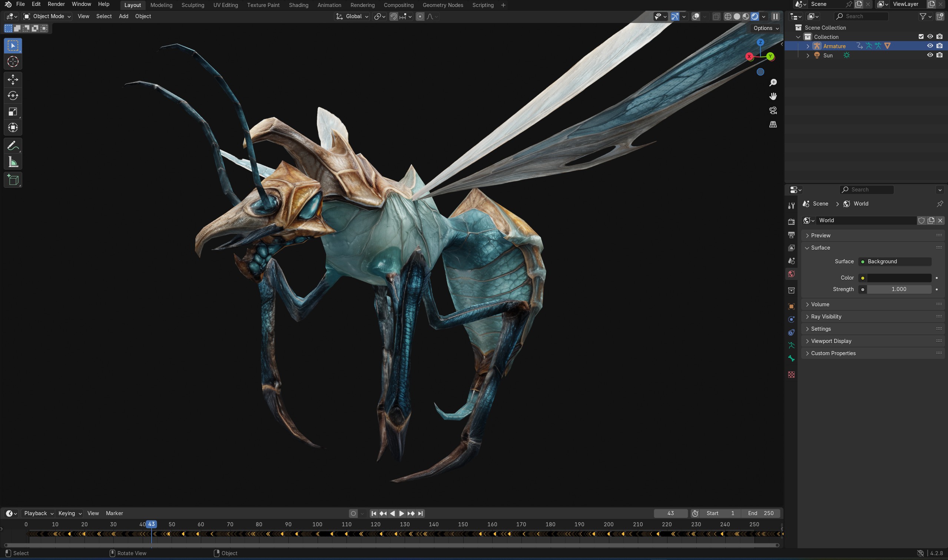Switch to the Shading workspace tab
Viewport: 948px width, 560px height.
point(298,5)
